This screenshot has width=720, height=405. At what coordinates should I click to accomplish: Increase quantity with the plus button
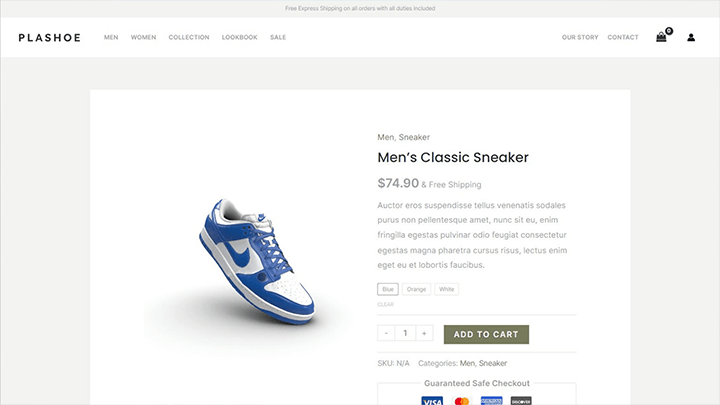point(424,333)
